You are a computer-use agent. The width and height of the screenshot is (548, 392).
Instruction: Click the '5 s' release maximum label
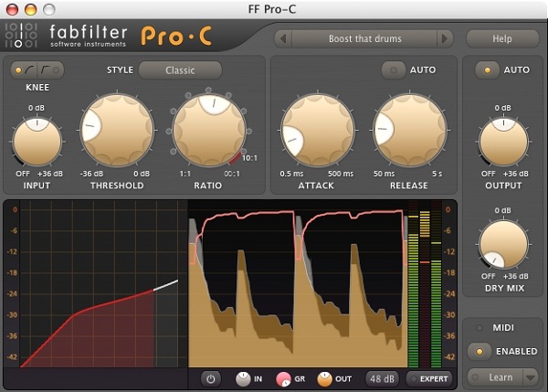coord(437,174)
